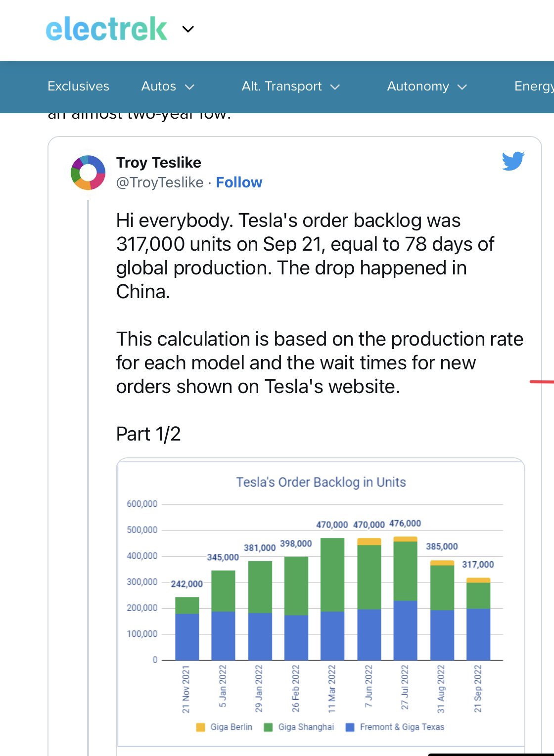Click Troy Teslike's colorful profile avatar

coord(88,173)
